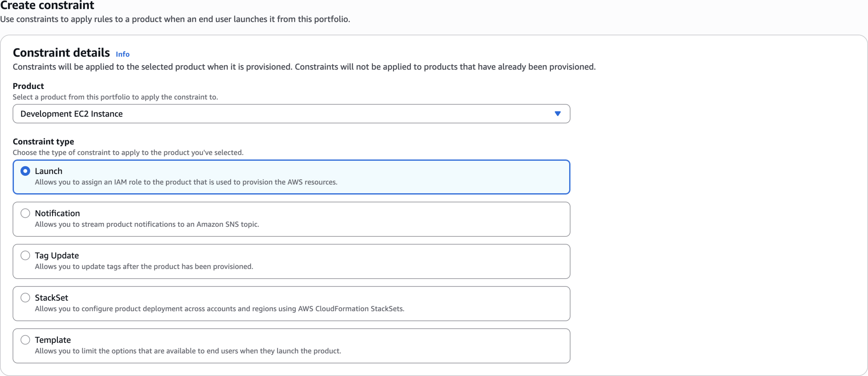Select the Notification radio button
This screenshot has width=868, height=376.
(25, 213)
